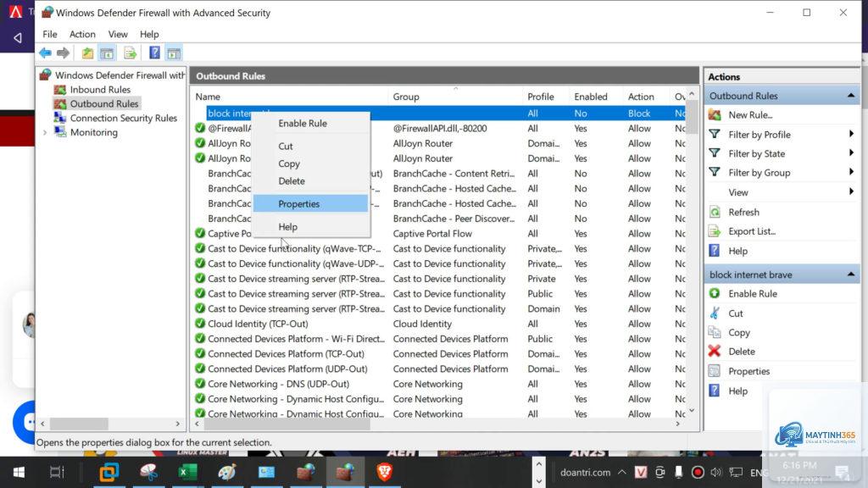Select Monitoring node in the tree

93,133
